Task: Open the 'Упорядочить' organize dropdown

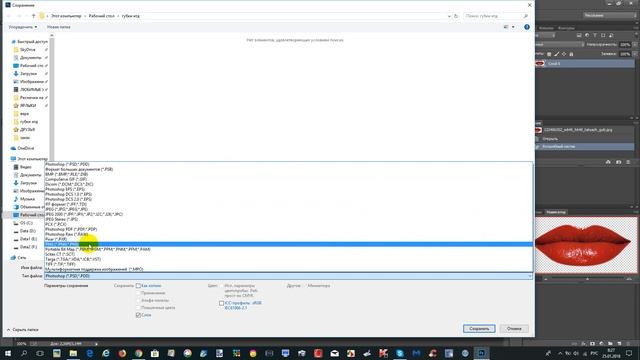Action: [23, 27]
